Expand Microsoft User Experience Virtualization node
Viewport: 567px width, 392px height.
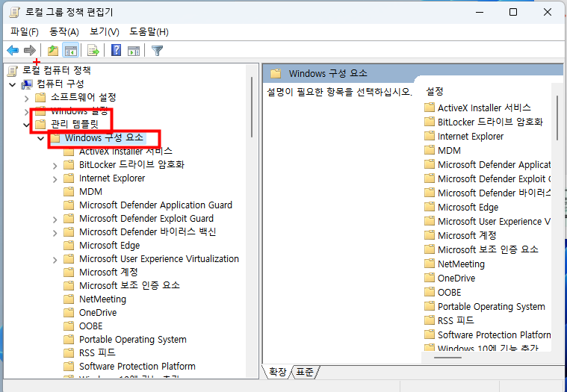click(55, 260)
